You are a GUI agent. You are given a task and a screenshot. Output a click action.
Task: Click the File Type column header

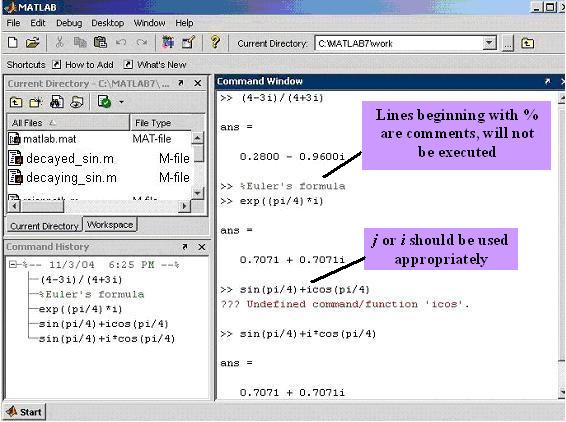(167, 123)
